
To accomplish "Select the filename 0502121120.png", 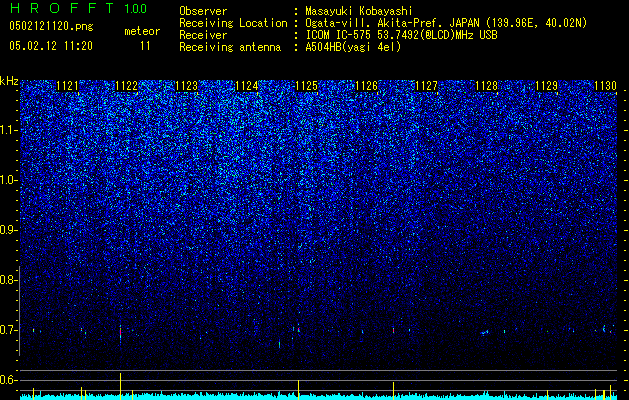I will tap(51, 26).
